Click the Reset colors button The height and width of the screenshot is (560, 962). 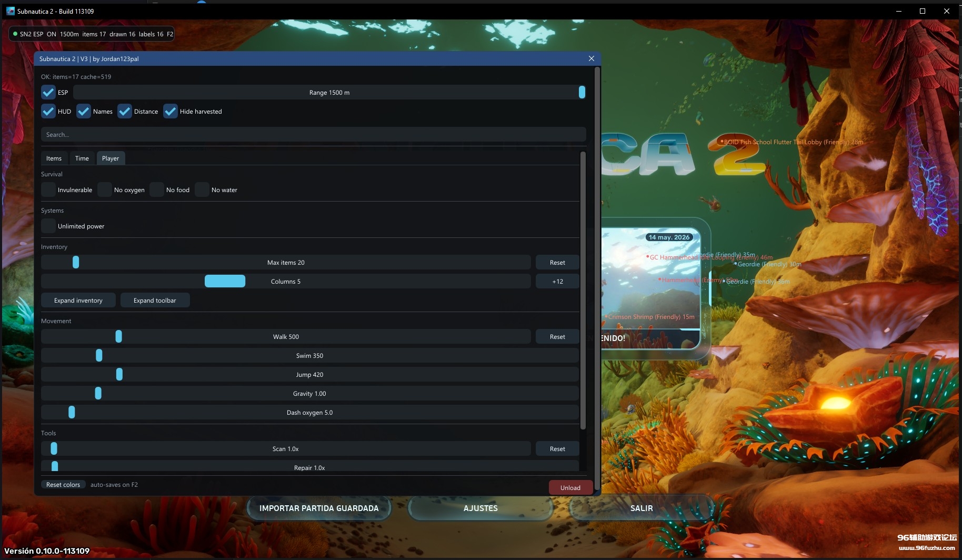63,485
